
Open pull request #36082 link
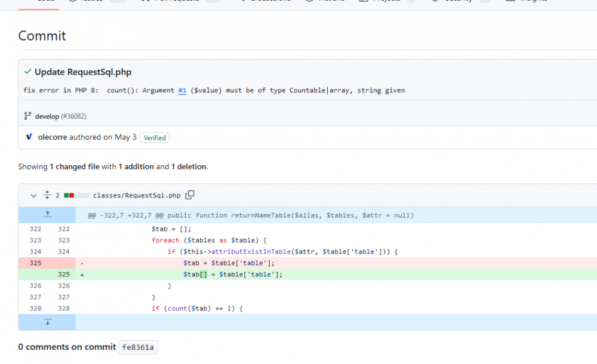click(73, 116)
